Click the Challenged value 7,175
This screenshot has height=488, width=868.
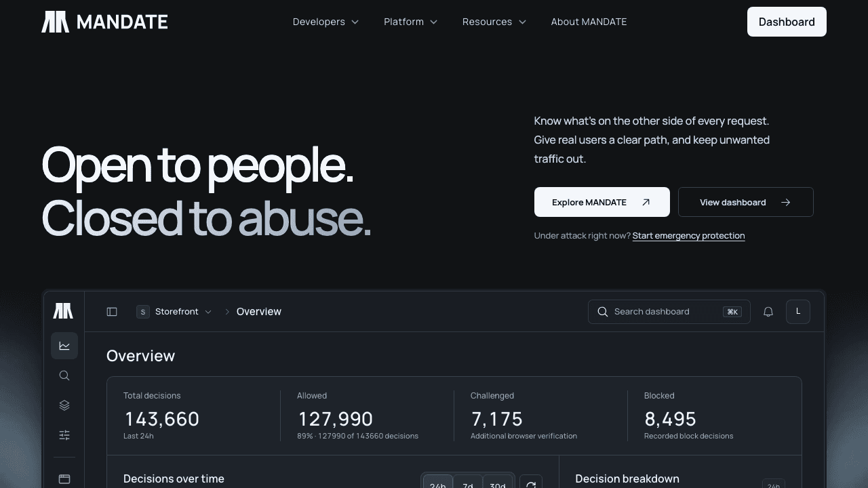coord(497,419)
